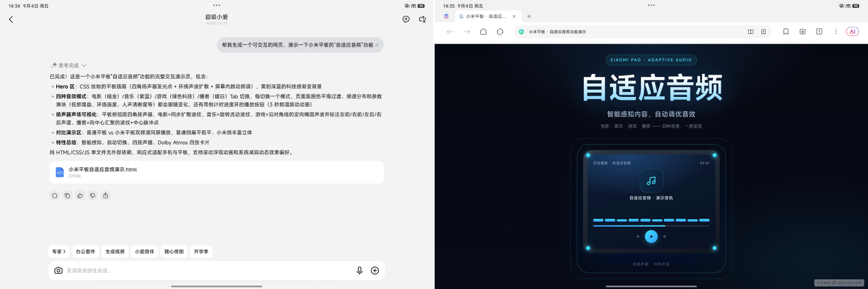Check battery status in browser status bar
Viewport: 868px width, 289px height.
click(x=855, y=5)
